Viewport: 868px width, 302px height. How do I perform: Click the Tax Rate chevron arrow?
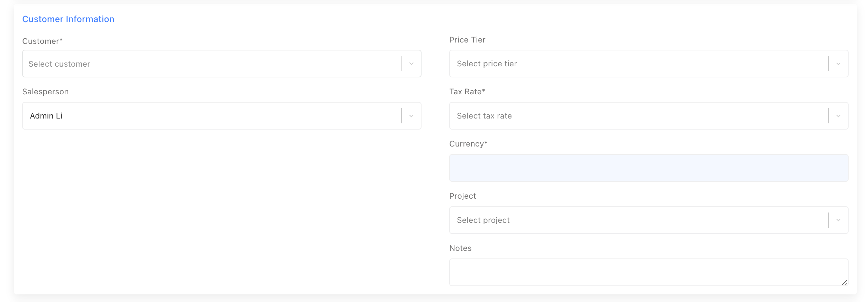pyautogui.click(x=838, y=116)
